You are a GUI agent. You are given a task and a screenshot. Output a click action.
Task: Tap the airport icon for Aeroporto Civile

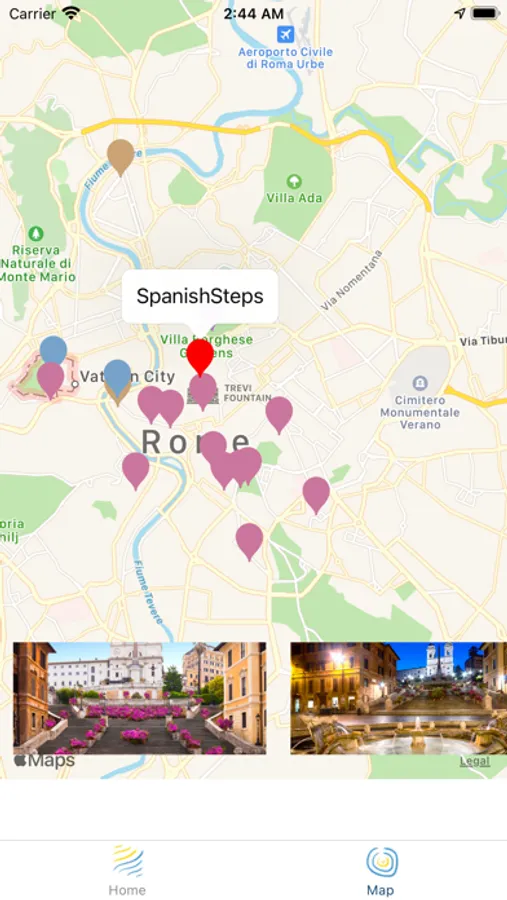(x=285, y=34)
